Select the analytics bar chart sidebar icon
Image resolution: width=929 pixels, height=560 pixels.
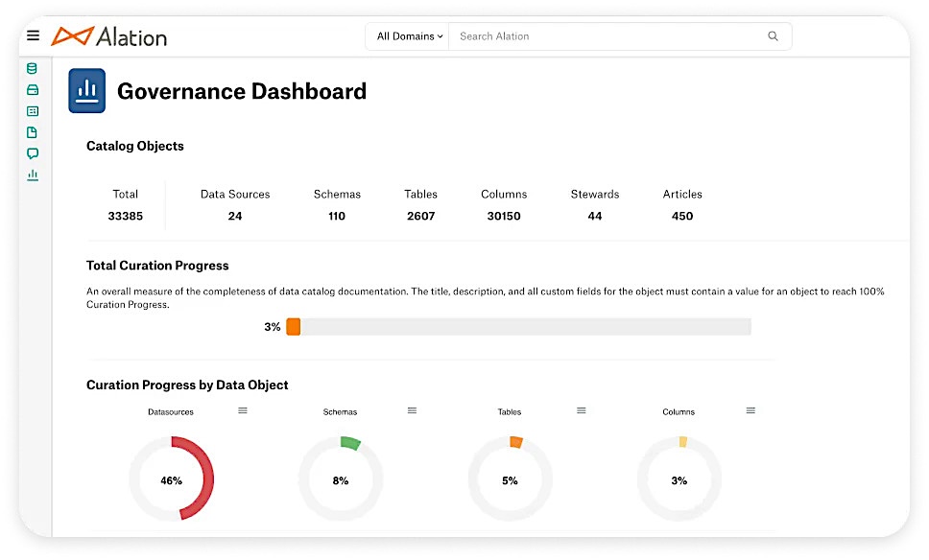(32, 175)
